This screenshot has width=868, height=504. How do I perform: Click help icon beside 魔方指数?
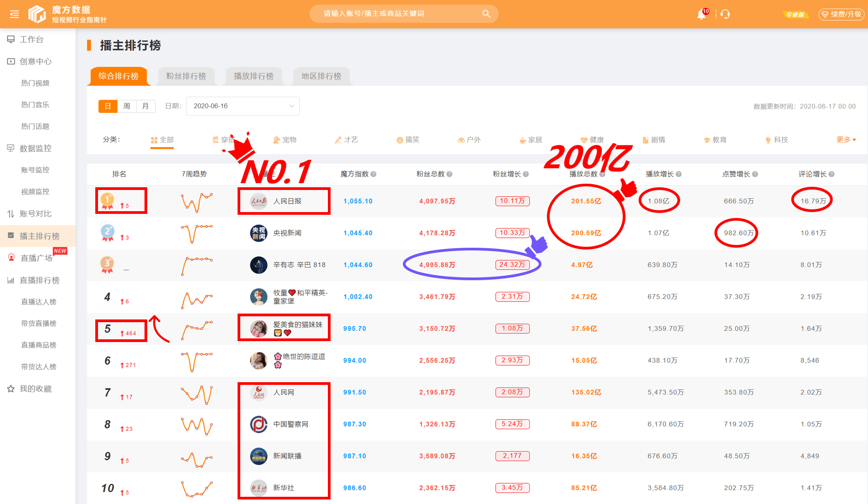373,174
